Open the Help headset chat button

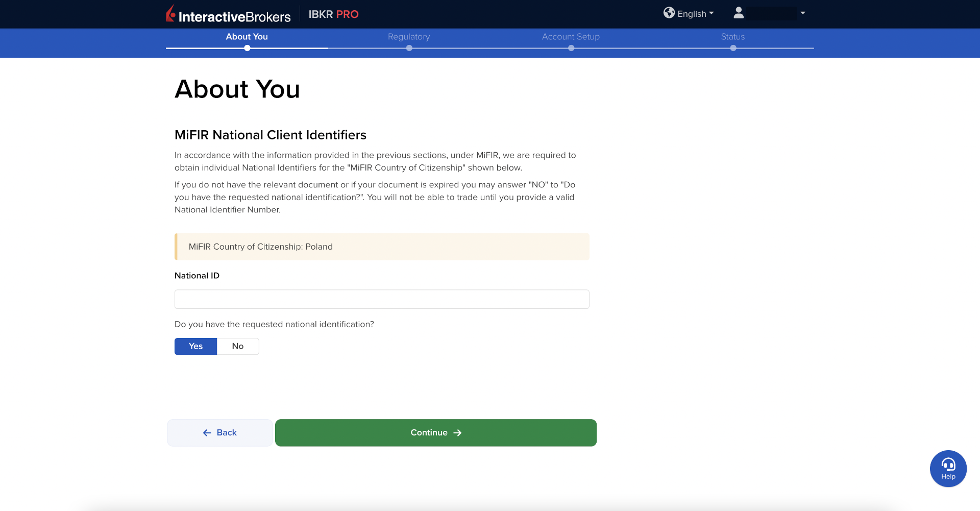pos(948,468)
